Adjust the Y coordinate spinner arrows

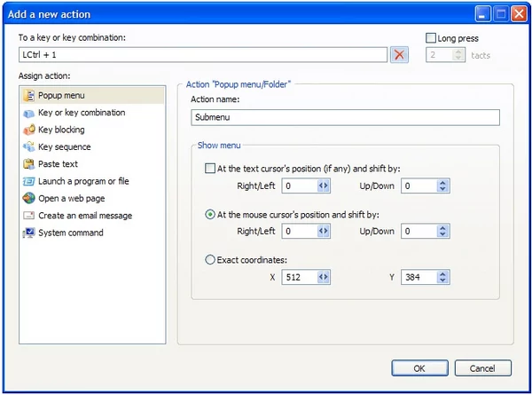(x=442, y=277)
